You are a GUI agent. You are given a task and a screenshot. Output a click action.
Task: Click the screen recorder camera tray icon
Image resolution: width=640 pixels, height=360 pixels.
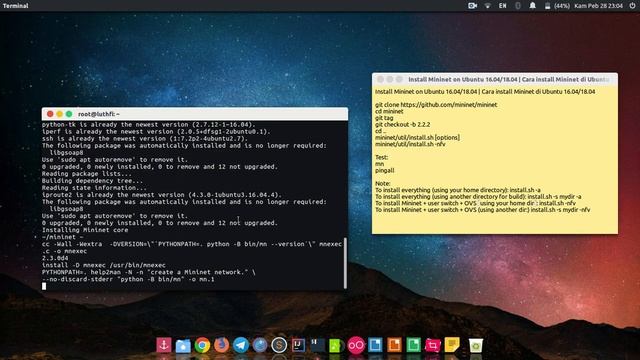click(x=472, y=6)
